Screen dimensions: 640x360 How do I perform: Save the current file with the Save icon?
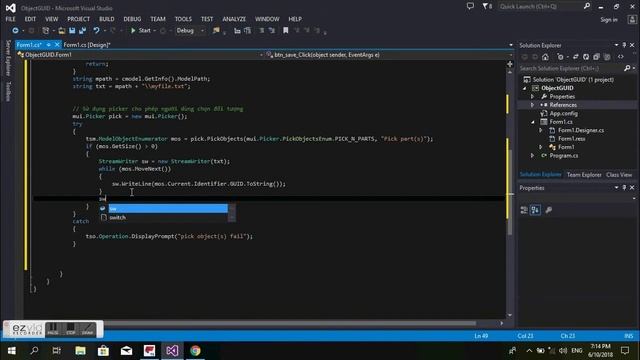pyautogui.click(x=72, y=31)
